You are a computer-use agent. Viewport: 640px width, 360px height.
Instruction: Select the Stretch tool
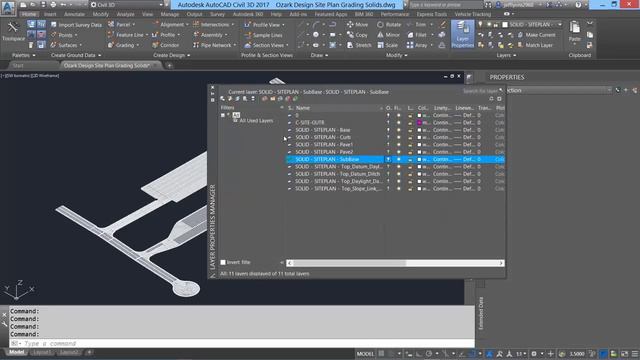[359, 45]
